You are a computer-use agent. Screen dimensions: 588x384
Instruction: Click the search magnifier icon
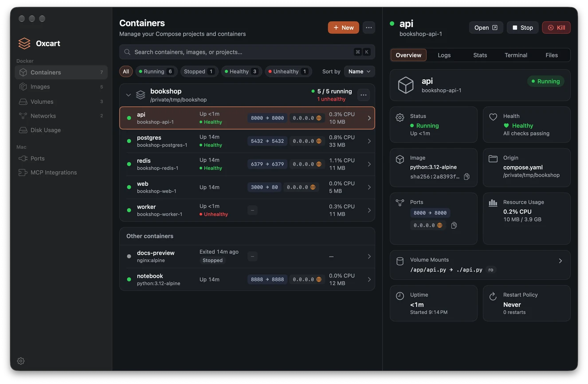pyautogui.click(x=127, y=52)
